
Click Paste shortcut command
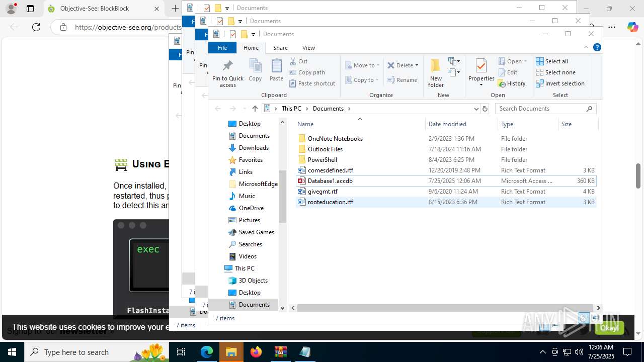pyautogui.click(x=312, y=83)
